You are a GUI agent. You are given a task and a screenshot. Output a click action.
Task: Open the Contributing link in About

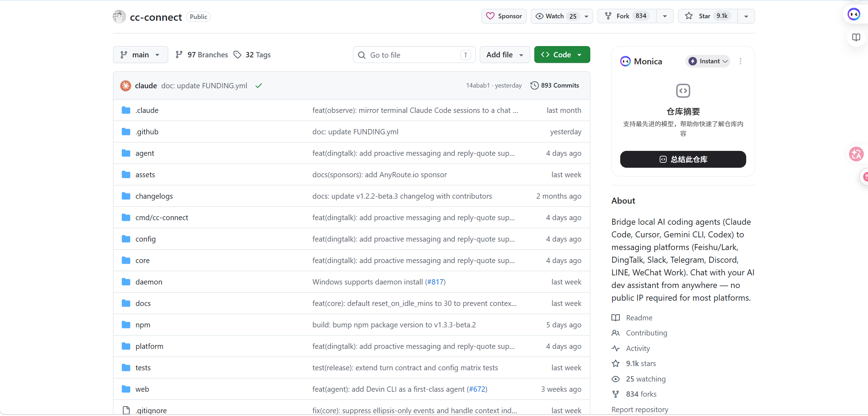pyautogui.click(x=646, y=333)
